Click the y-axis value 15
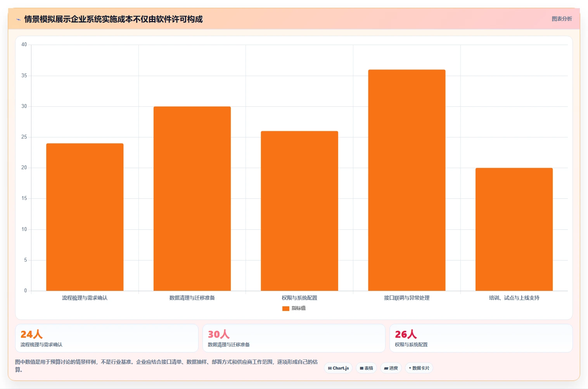 [x=24, y=198]
